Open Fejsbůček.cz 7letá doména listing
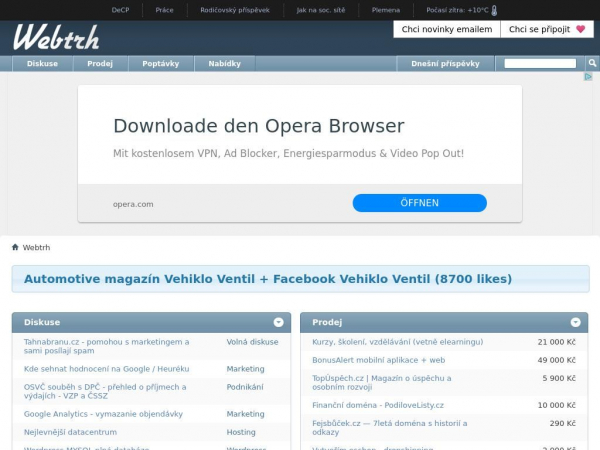 pyautogui.click(x=390, y=427)
